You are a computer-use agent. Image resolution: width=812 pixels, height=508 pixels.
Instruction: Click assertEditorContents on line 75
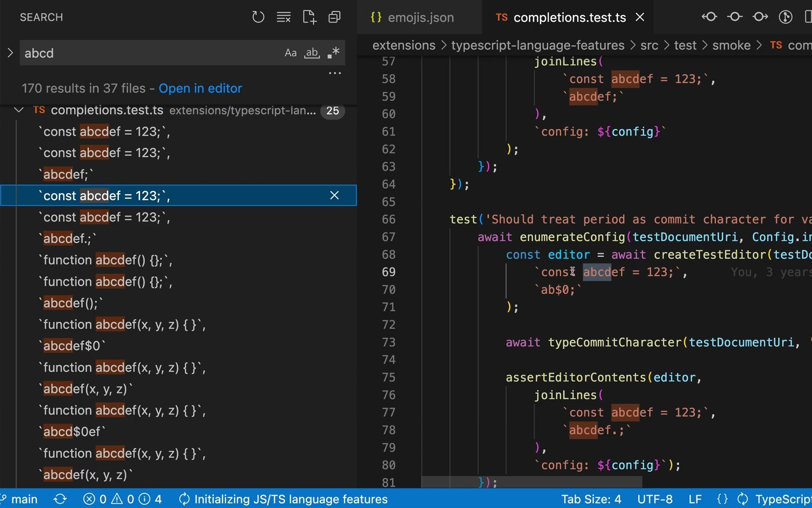point(576,378)
